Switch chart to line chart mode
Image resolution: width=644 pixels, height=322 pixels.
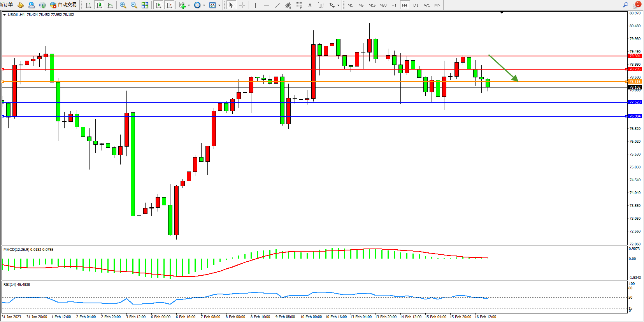tap(110, 5)
